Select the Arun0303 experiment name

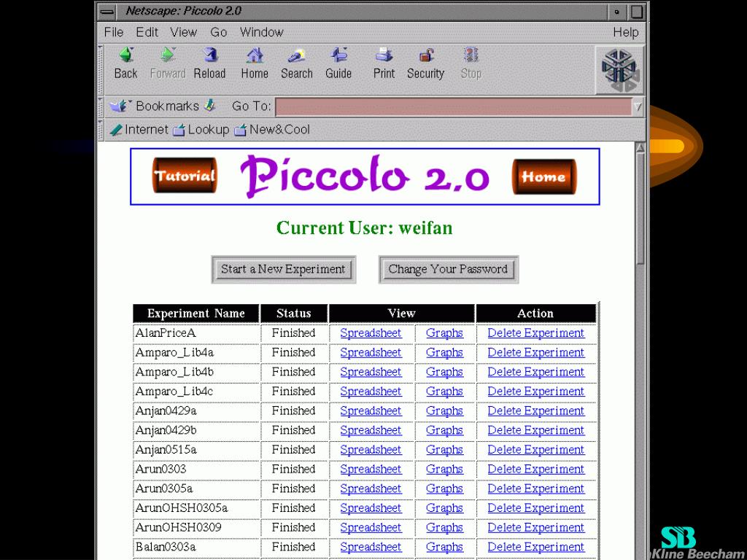[x=161, y=469]
